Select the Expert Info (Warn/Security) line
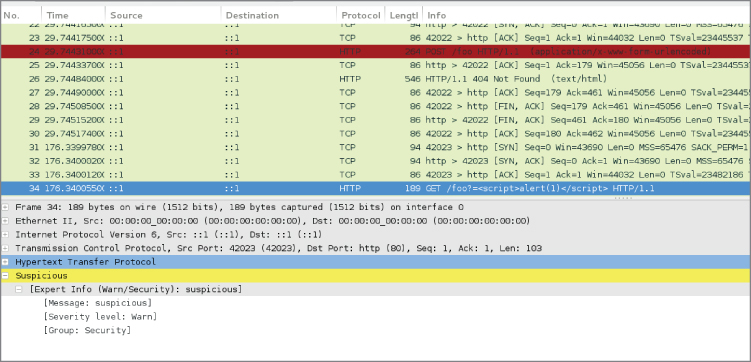 [376, 289]
